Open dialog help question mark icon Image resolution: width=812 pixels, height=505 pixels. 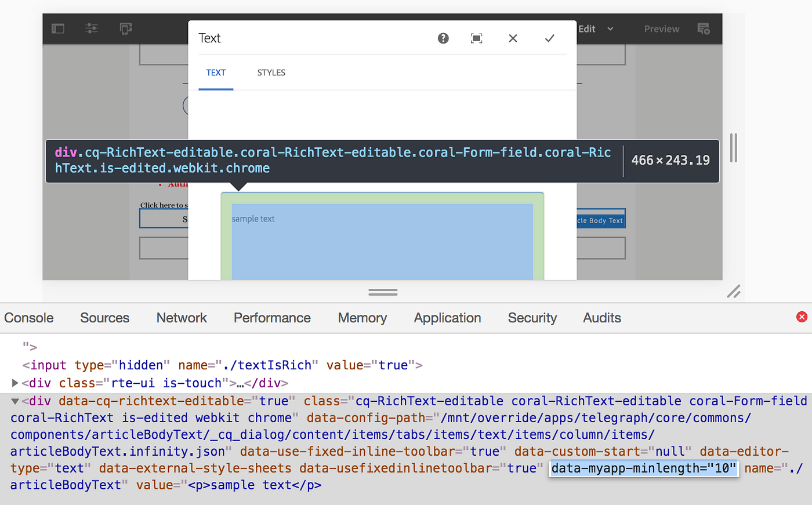click(x=443, y=38)
